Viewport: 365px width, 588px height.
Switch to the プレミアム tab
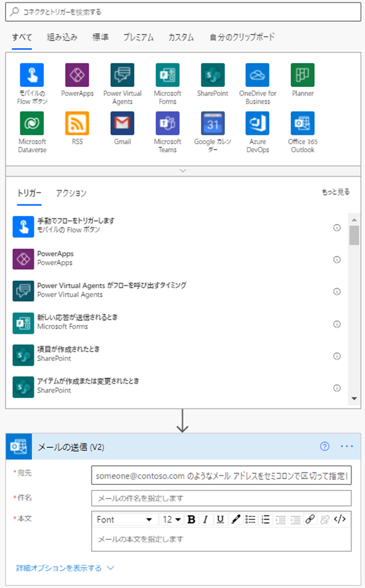[138, 37]
